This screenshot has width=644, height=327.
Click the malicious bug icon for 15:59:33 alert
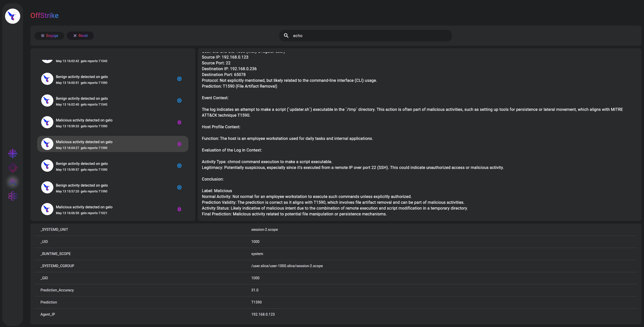[179, 122]
